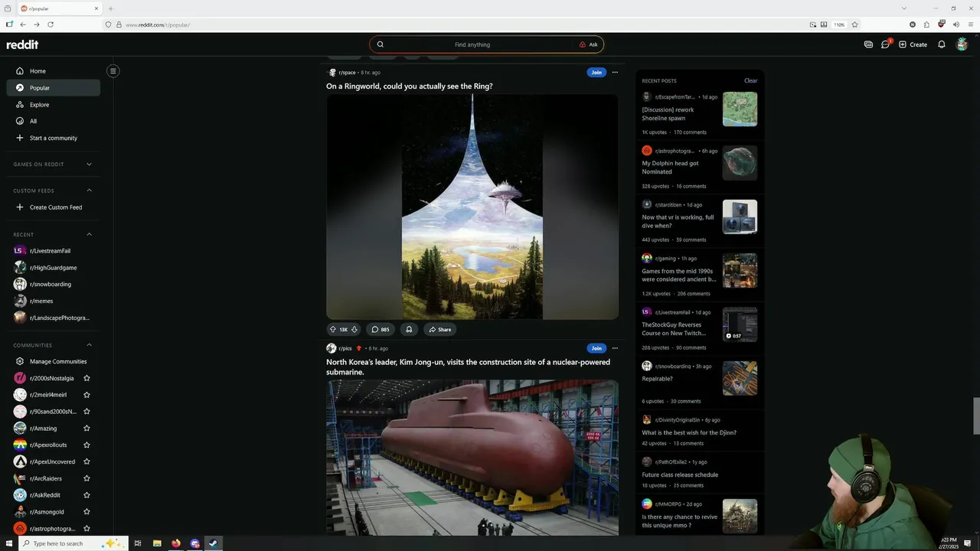Join the r/pics community
Screen dimensions: 980x551
[596, 348]
